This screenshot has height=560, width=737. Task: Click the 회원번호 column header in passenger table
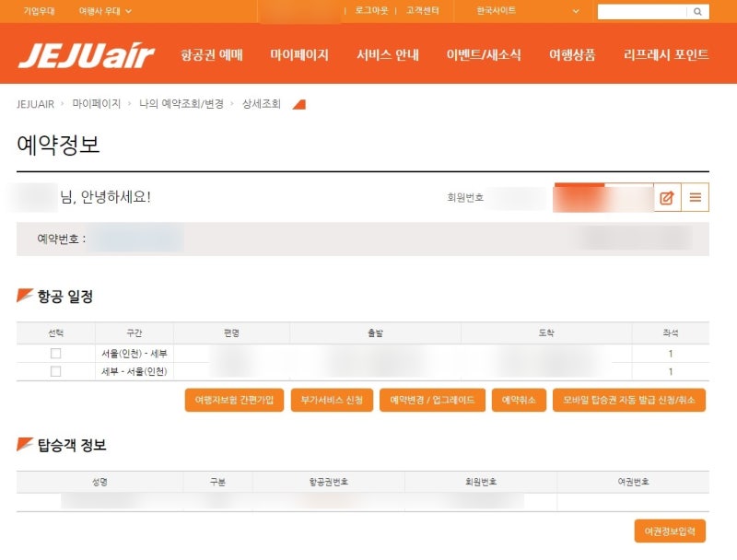(481, 482)
